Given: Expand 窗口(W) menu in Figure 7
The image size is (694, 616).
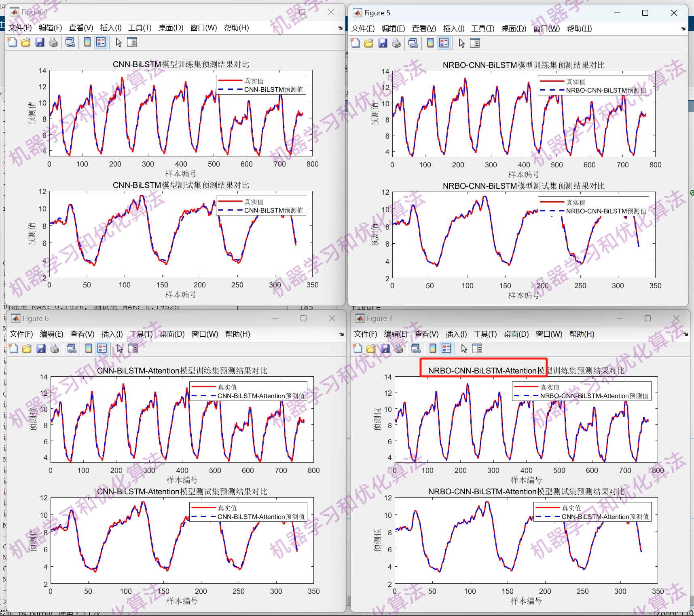Looking at the screenshot, I should click(x=549, y=334).
